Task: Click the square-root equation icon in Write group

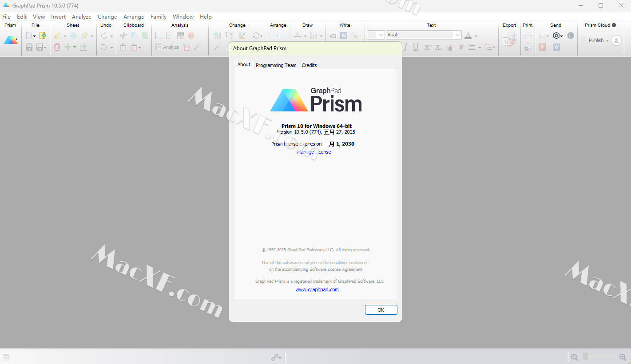Action: click(333, 36)
